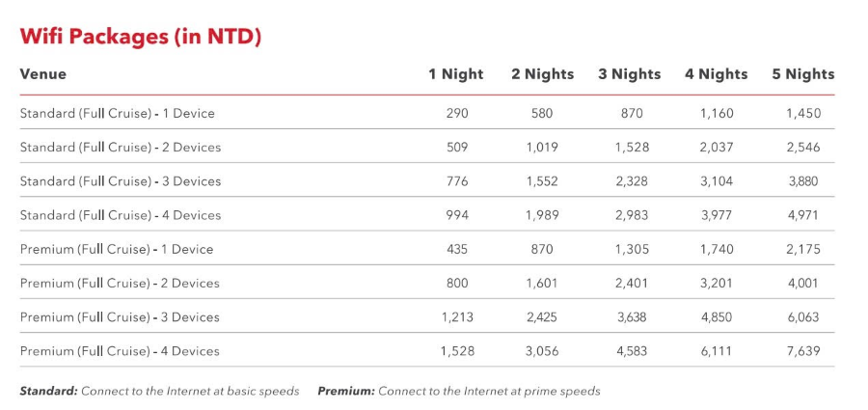Click the Wifi Packages (in NTD) heading
The height and width of the screenshot is (410, 868).
point(141,37)
